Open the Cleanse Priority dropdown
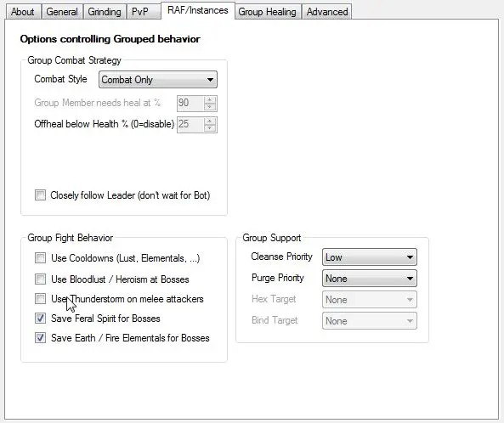The image size is (504, 423). (370, 257)
